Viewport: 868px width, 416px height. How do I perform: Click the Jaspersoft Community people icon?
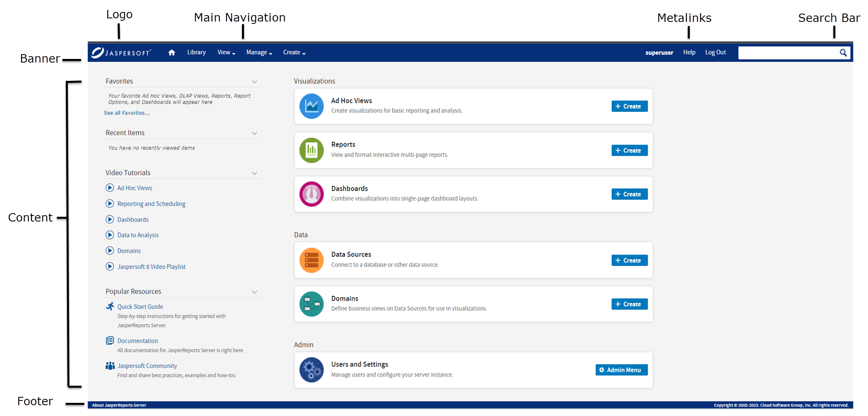[x=110, y=365]
